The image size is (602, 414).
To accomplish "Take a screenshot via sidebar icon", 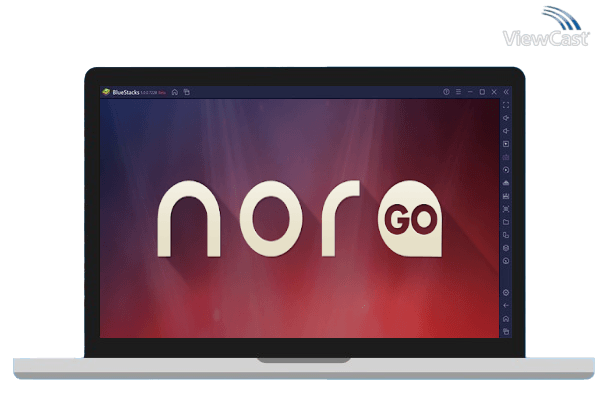I will [506, 209].
